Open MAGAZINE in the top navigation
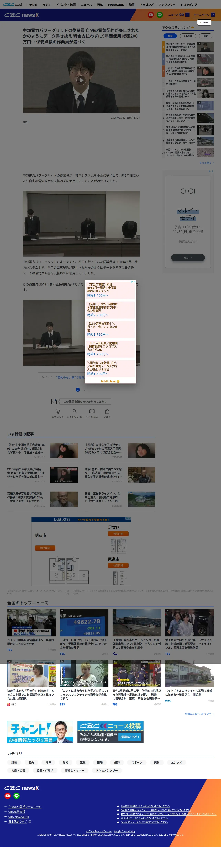221x868 pixels. click(116, 5)
